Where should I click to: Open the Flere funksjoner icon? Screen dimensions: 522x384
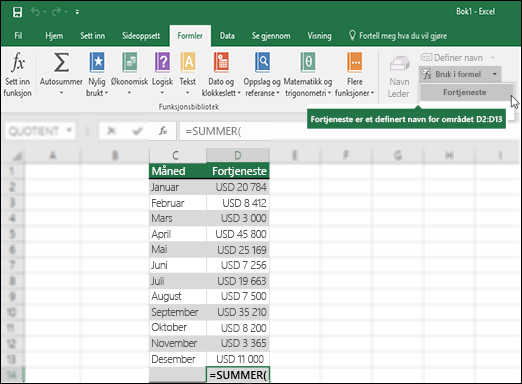354,62
